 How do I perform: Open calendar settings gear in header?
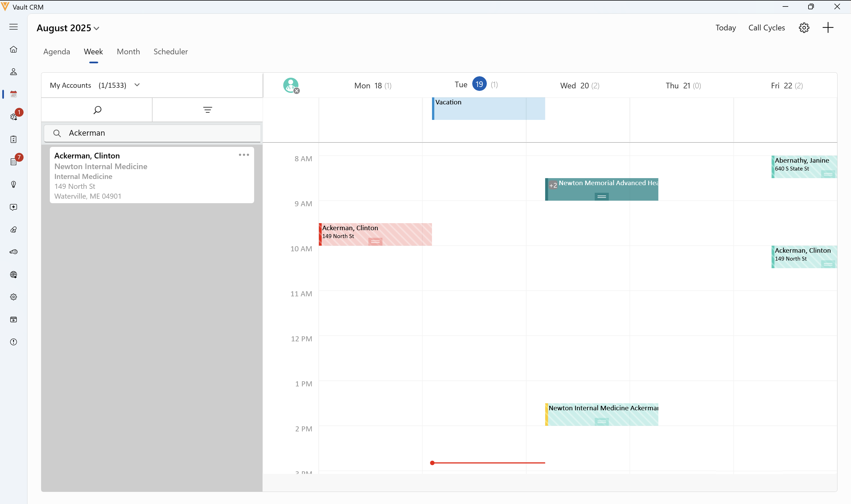[x=804, y=28]
